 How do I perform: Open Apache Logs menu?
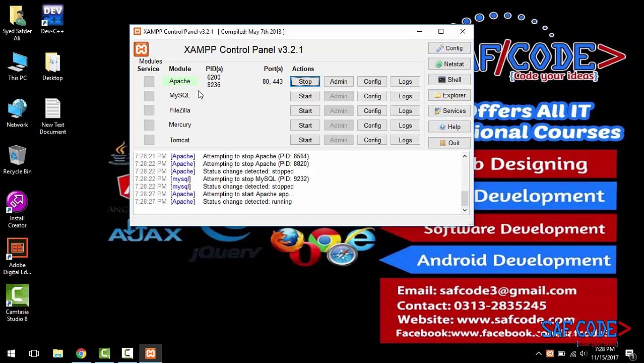(405, 82)
